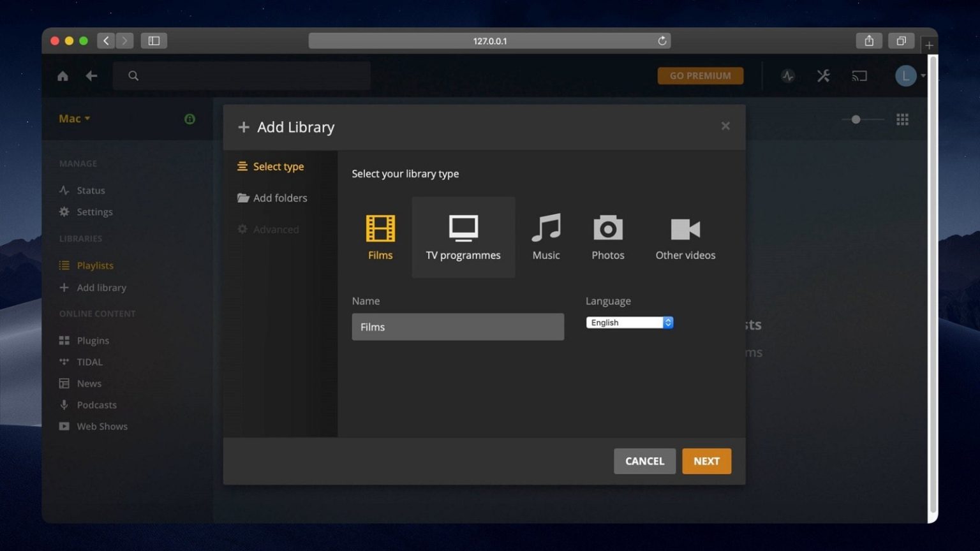980x551 pixels.
Task: Open the server activity icon in the toolbar
Action: (789, 76)
